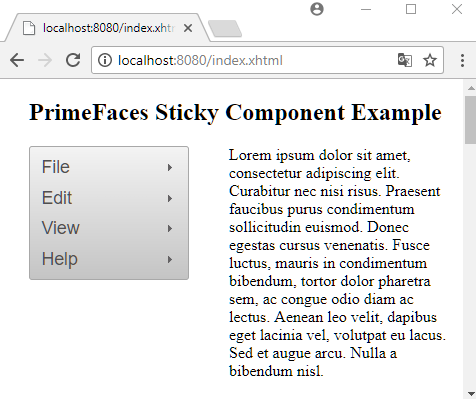Image resolution: width=476 pixels, height=399 pixels.
Task: Click the page scrollbar thumb
Action: (x=470, y=120)
